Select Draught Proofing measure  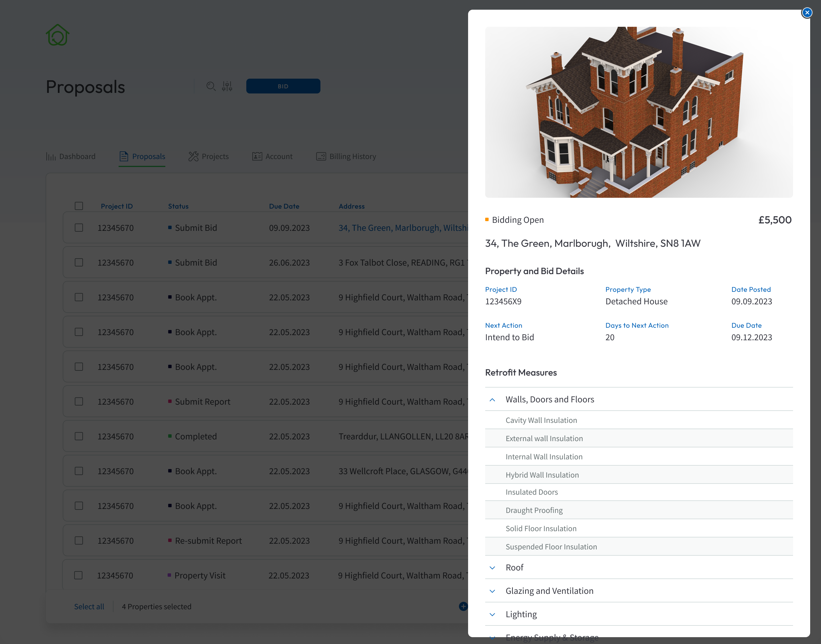click(x=639, y=510)
